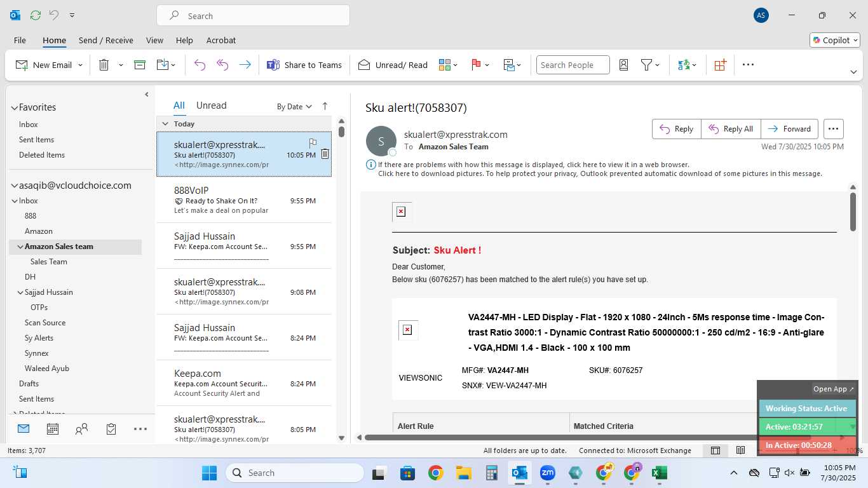The height and width of the screenshot is (488, 868).
Task: Click the Get Add-ins icon
Action: pos(720,65)
